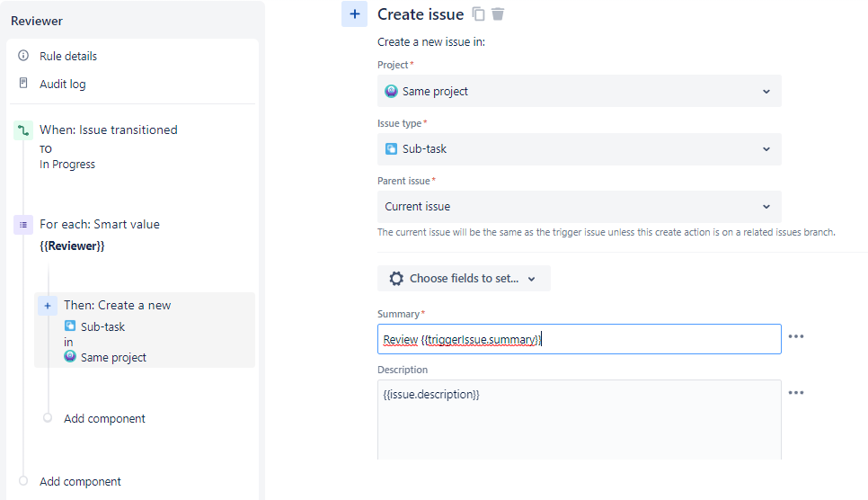Viewport: 868px width, 500px height.
Task: Delete the Create issue component
Action: 498,13
